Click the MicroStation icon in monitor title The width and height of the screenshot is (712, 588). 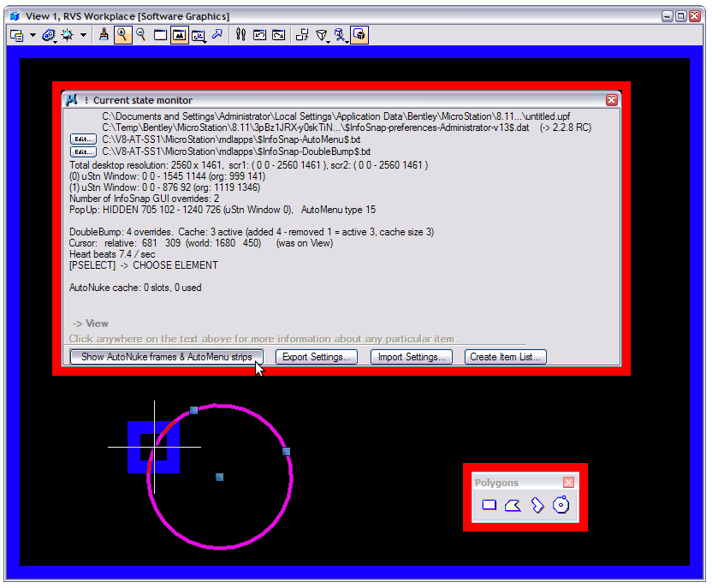click(x=72, y=100)
